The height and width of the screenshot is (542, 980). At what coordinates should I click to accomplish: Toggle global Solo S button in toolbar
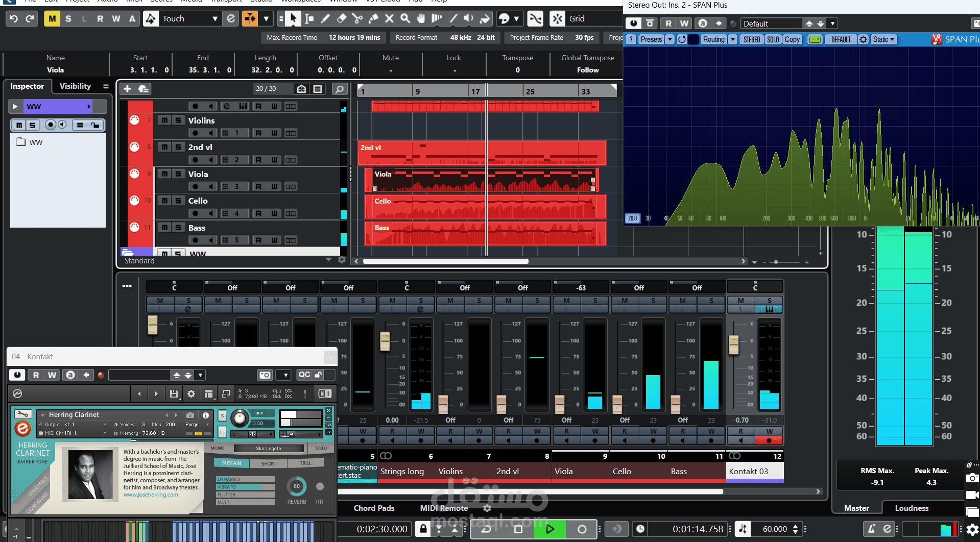click(68, 19)
